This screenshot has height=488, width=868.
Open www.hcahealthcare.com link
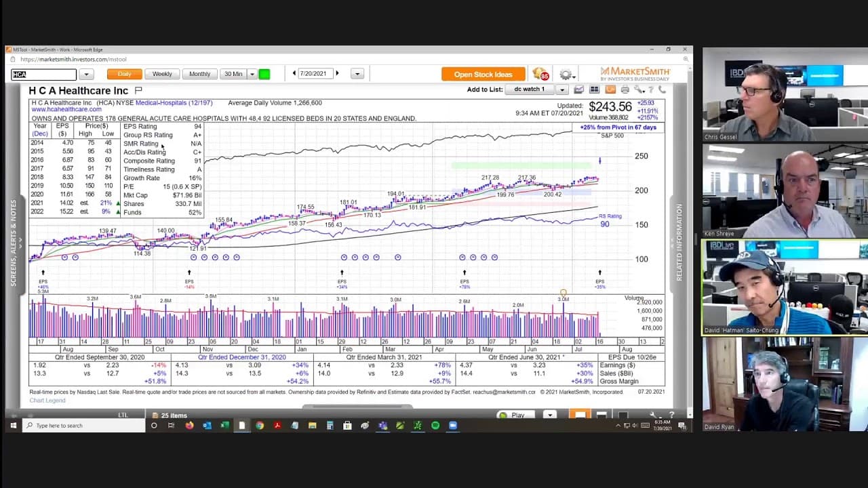(66, 110)
